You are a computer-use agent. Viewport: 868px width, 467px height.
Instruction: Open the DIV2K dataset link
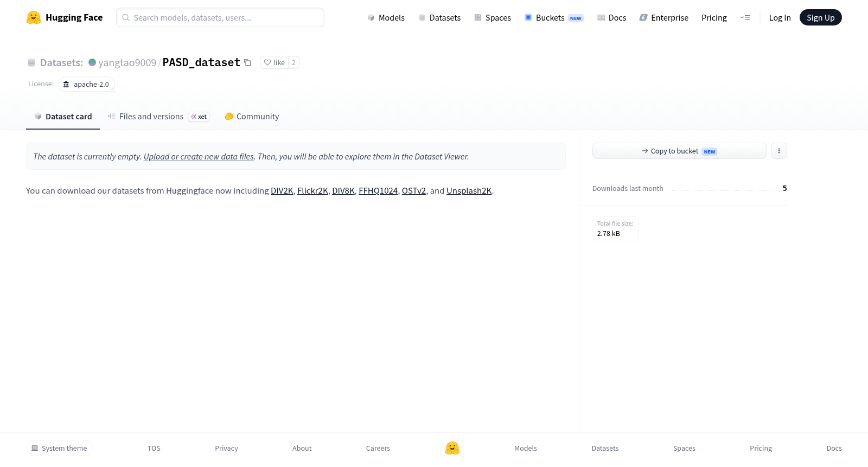[282, 190]
